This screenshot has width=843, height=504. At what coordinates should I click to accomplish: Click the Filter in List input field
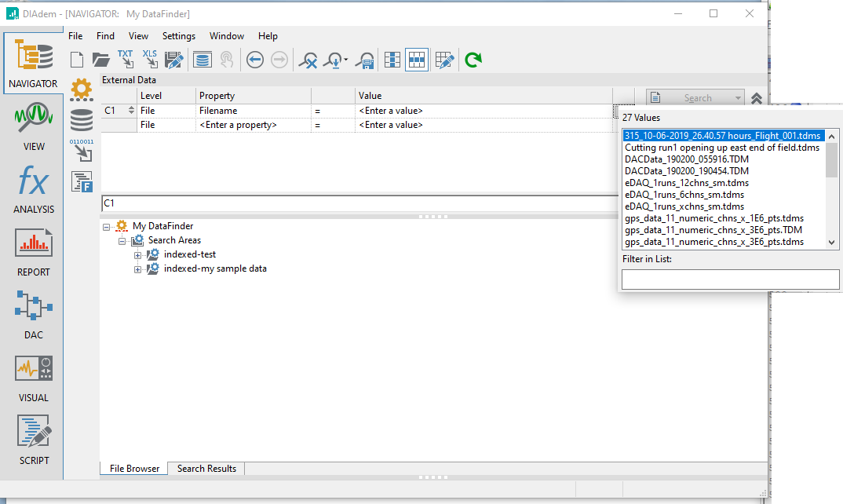tap(730, 279)
